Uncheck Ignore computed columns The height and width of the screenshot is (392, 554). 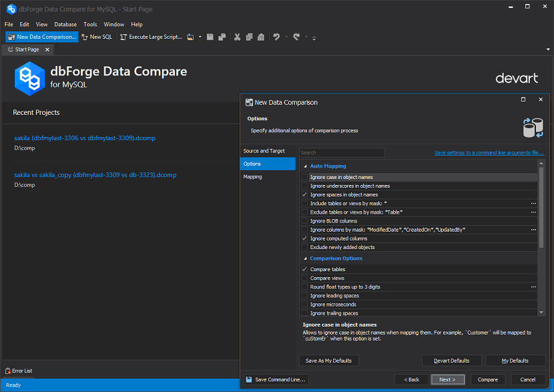[304, 238]
